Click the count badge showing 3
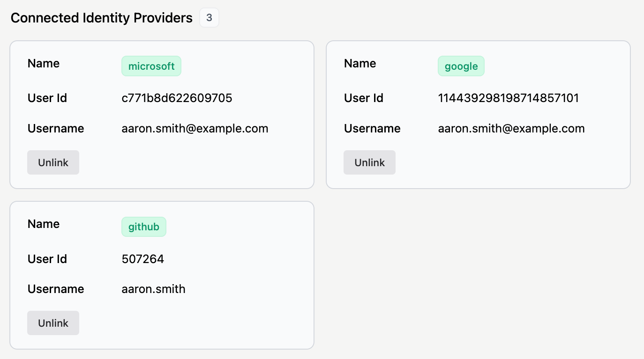 209,18
